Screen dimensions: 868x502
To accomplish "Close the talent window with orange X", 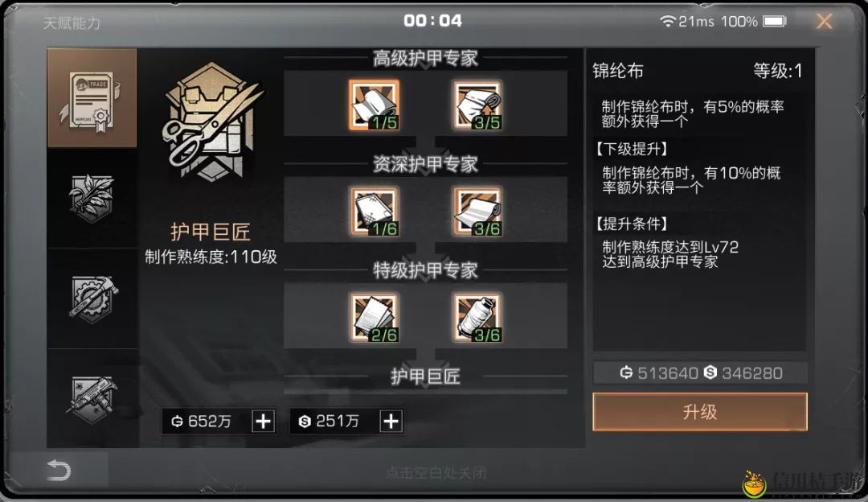I will pyautogui.click(x=825, y=21).
